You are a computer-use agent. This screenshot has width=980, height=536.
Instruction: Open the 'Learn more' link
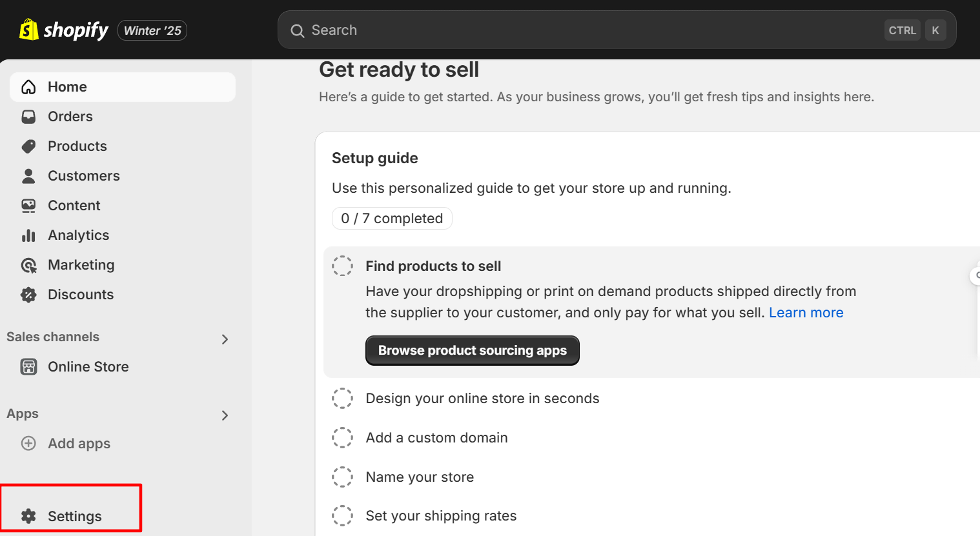click(806, 313)
